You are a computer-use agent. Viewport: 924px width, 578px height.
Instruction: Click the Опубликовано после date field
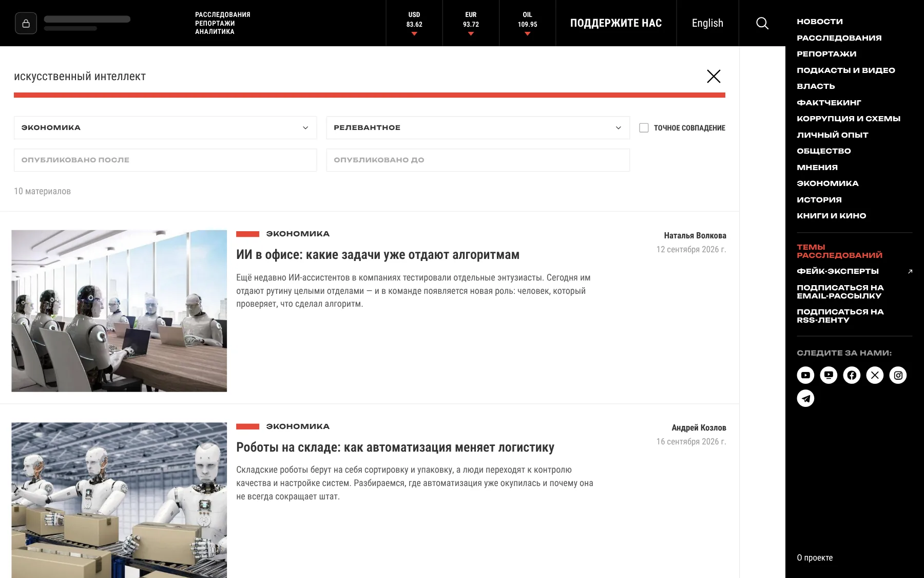click(165, 160)
